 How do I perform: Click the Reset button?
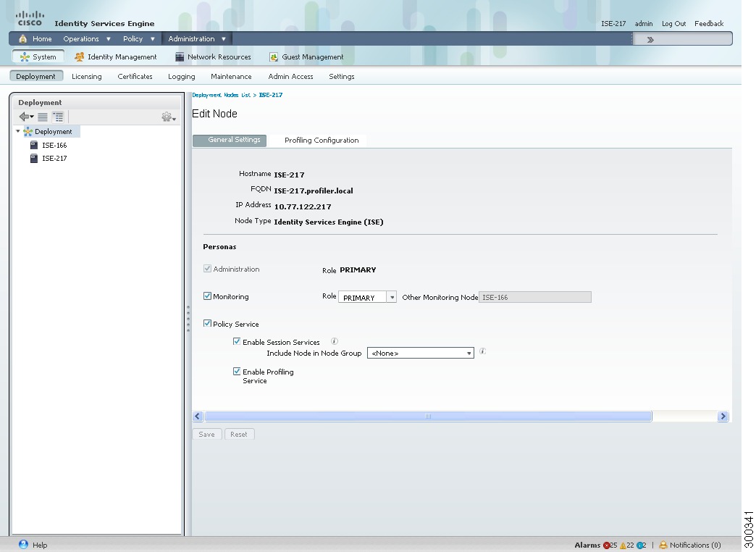239,434
